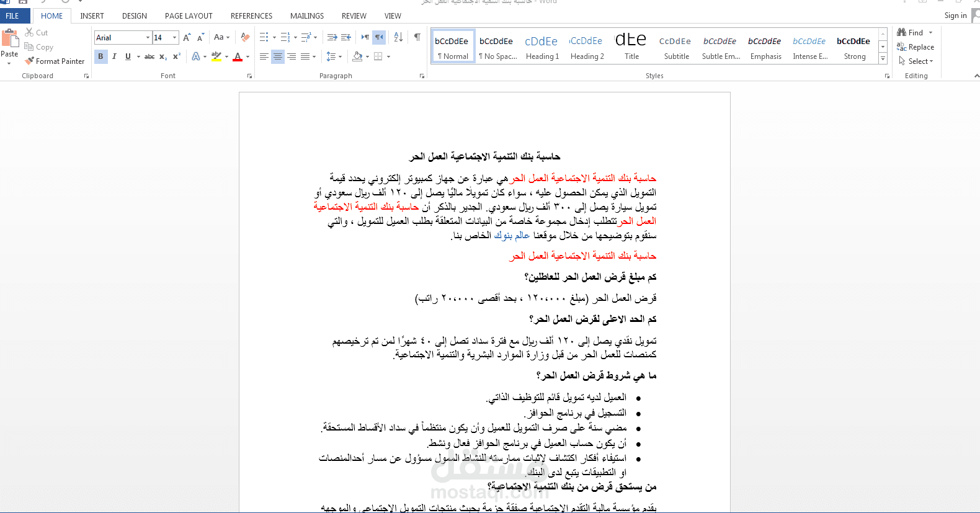Click Sign in link
Screen dimensions: 980x513
[955, 16]
